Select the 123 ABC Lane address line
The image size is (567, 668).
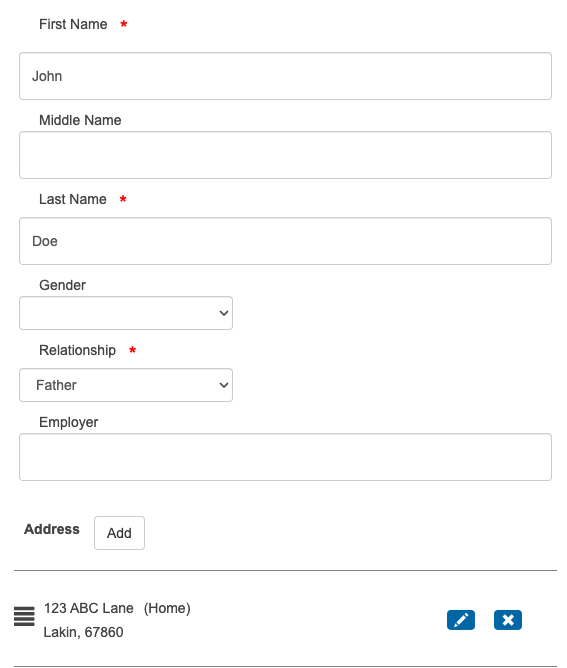(x=89, y=608)
